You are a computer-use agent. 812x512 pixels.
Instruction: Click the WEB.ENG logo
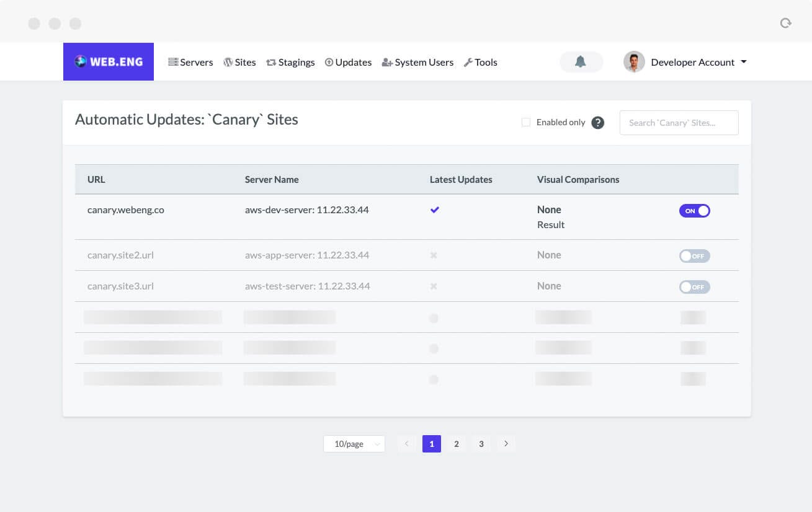pos(109,61)
